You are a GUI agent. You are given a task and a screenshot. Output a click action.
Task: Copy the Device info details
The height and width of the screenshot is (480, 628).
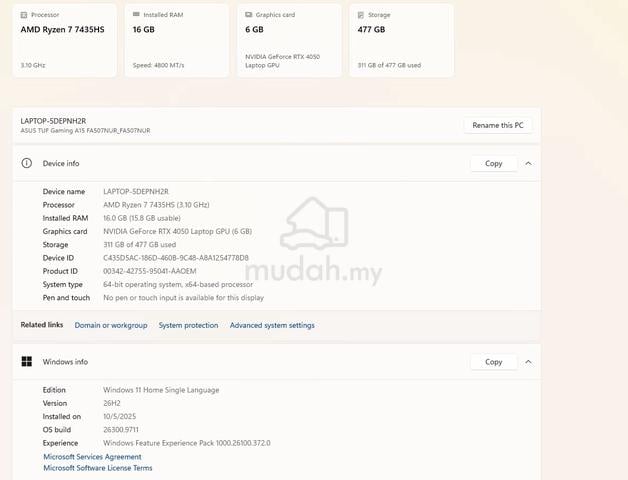tap(493, 163)
